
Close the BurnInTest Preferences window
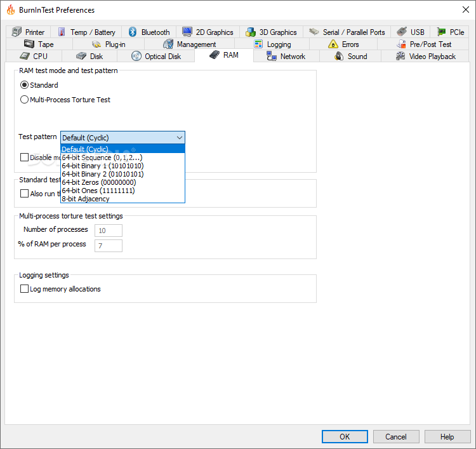coord(465,10)
